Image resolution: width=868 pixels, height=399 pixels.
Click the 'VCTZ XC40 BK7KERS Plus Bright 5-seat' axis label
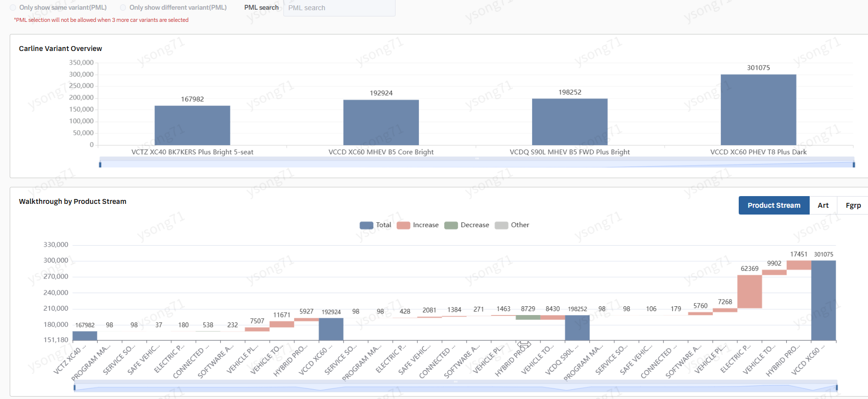(x=192, y=152)
